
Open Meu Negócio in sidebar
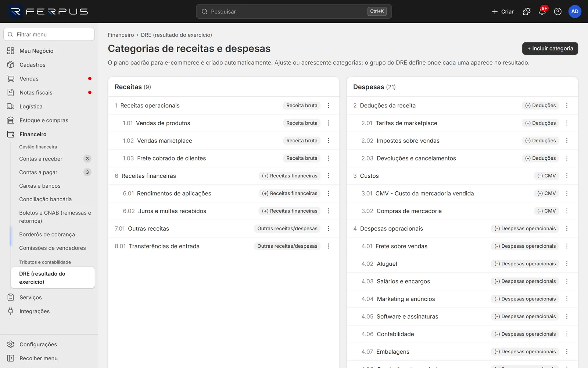(x=49, y=51)
